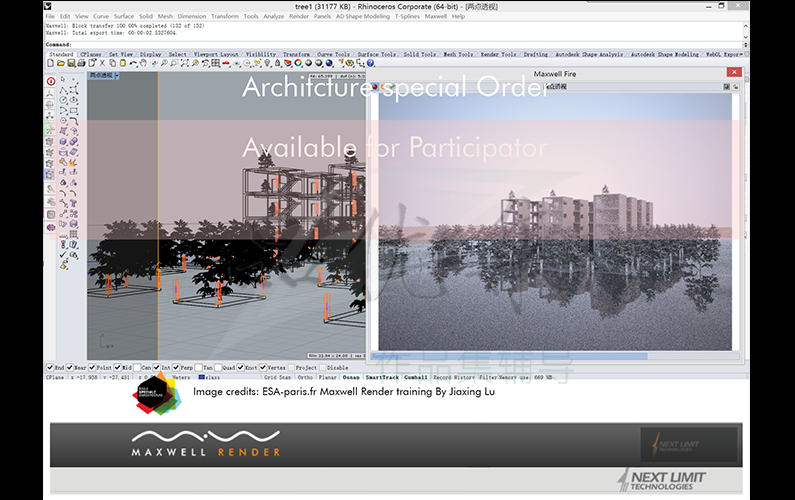Toggle the Point osnap checkbox
This screenshot has height=500, width=795.
coord(92,367)
